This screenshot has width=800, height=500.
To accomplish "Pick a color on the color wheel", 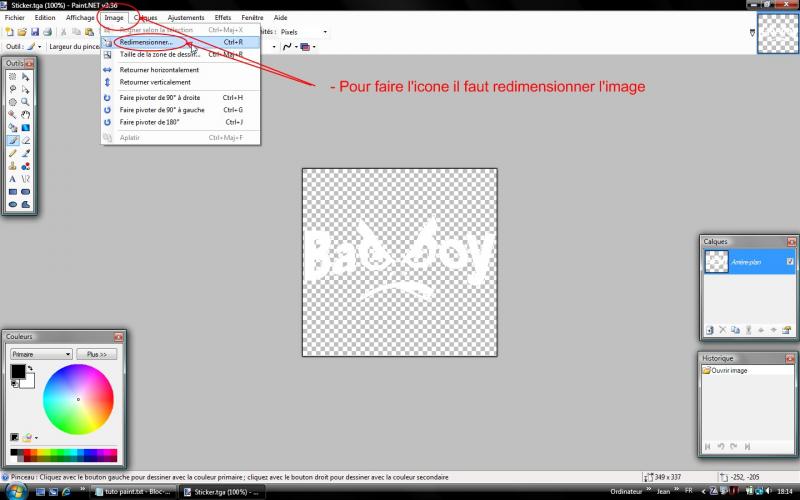I will click(78, 399).
